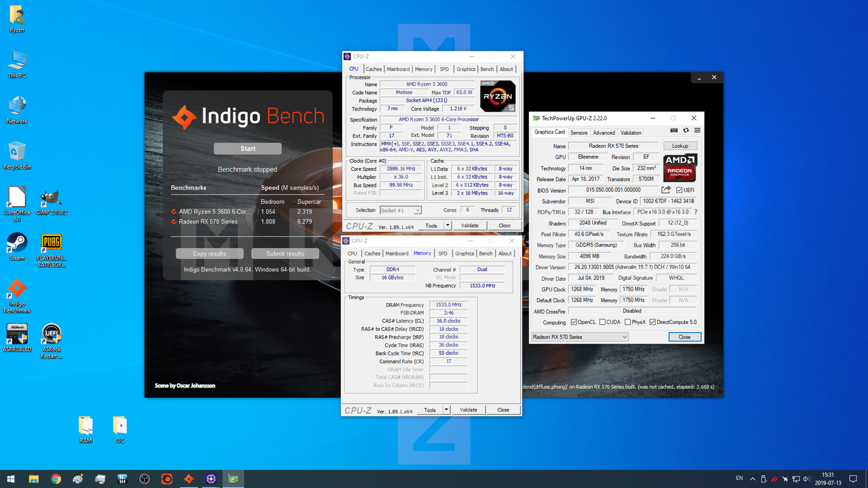Screen dimensions: 868x488
Task: Click the Name field showing Radeon RX 570 Series
Action: click(614, 146)
